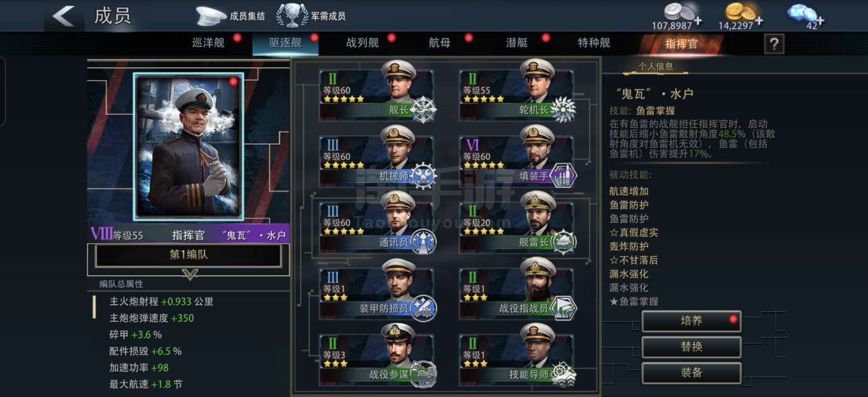Click the 填装手 ammo role icon
Image resolution: width=868 pixels, height=397 pixels.
(563, 176)
